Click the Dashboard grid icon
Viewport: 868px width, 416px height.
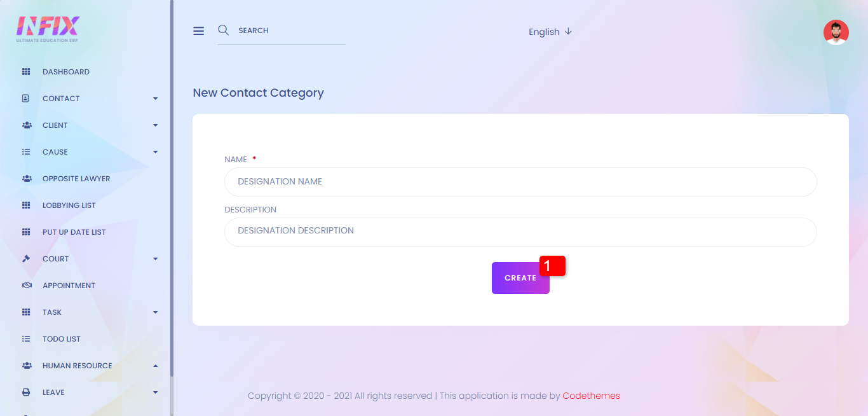tap(26, 72)
